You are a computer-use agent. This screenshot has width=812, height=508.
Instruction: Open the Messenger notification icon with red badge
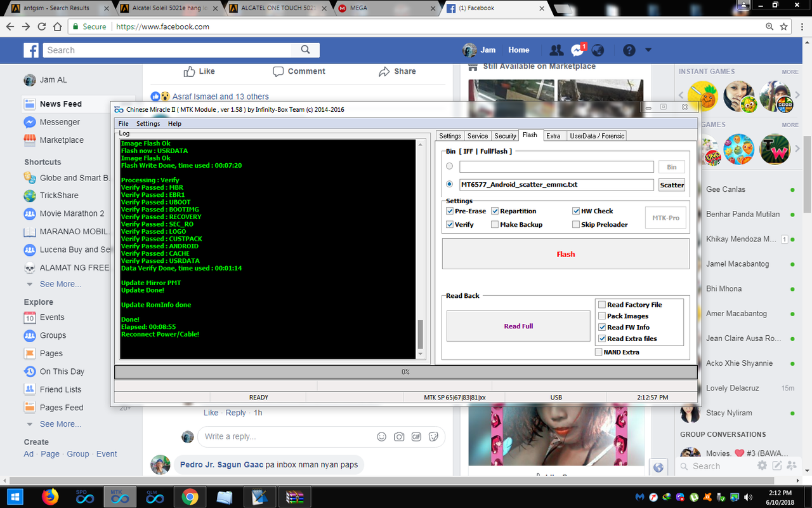tap(577, 50)
